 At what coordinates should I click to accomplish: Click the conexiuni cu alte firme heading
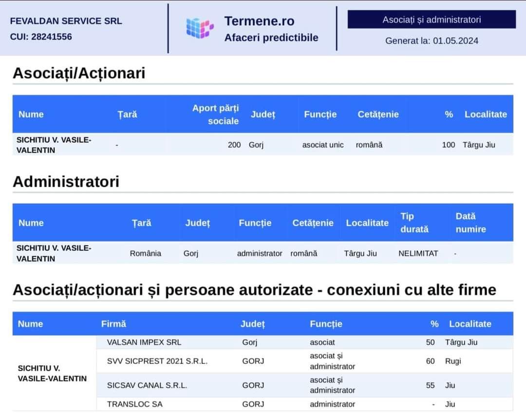coord(411,290)
